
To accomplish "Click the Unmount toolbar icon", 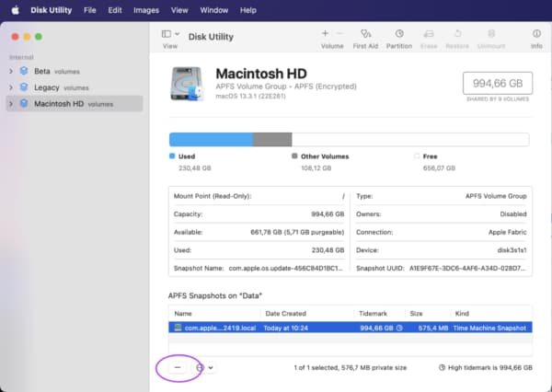I will tap(491, 34).
